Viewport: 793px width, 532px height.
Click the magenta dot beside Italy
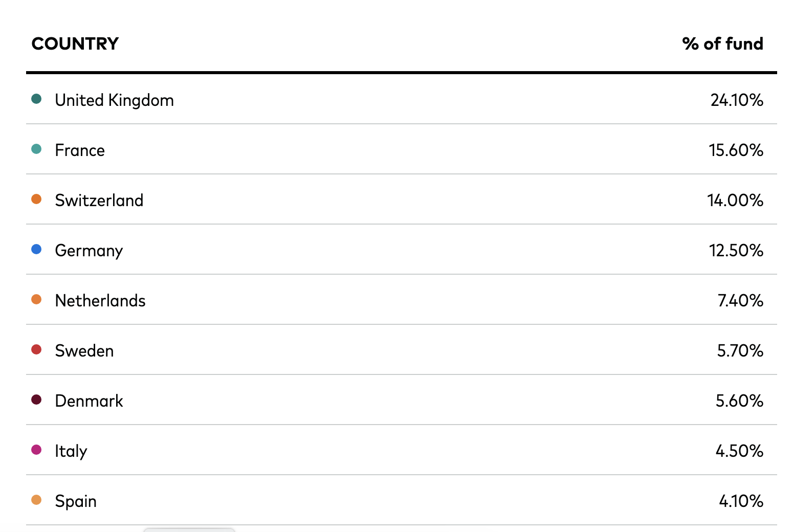point(36,450)
